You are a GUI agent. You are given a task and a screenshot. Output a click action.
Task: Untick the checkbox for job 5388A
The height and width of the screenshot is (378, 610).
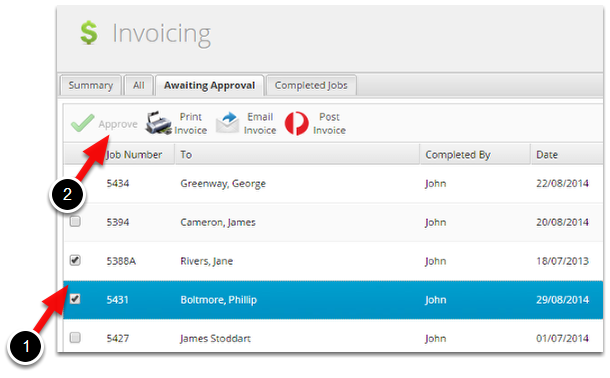coord(75,260)
